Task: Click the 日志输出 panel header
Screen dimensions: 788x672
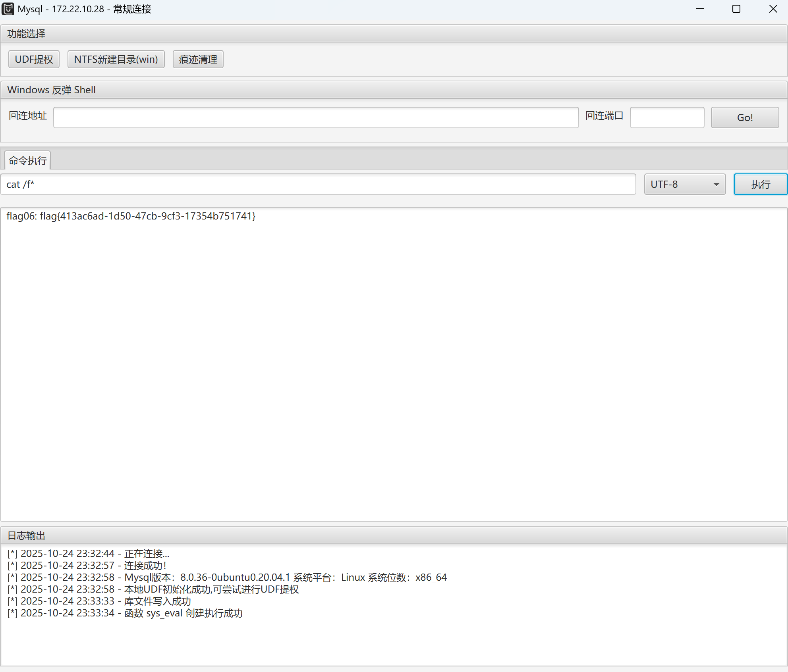Action: (x=26, y=535)
